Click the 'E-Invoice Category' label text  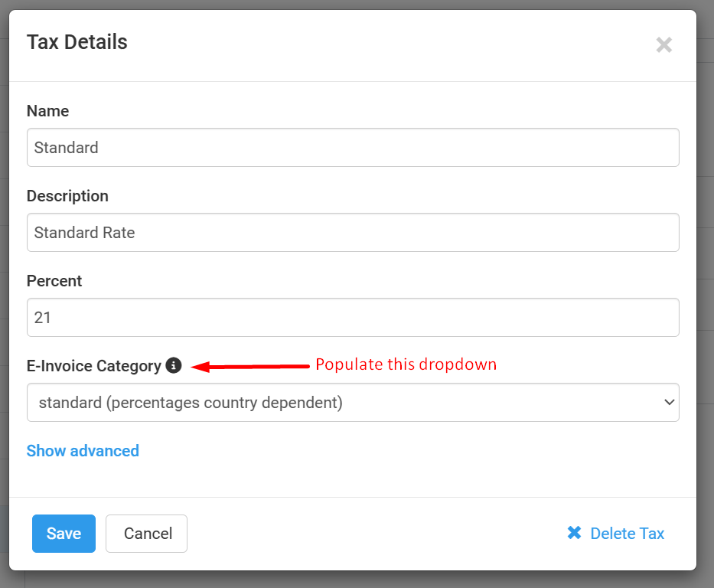(x=93, y=366)
